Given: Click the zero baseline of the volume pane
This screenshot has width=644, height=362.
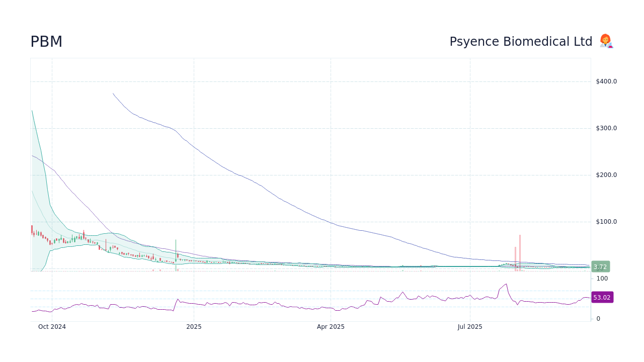Looking at the screenshot, I should 598,318.
